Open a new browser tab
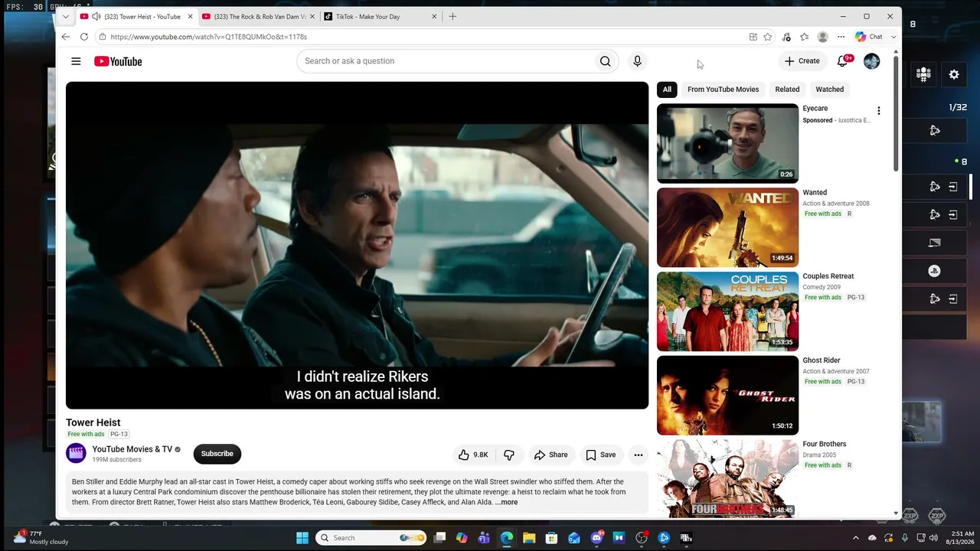 452,16
